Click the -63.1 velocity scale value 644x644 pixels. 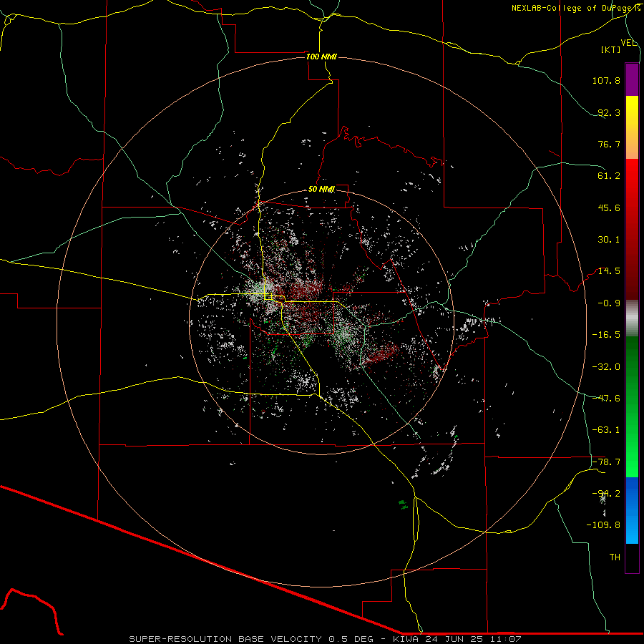click(606, 430)
